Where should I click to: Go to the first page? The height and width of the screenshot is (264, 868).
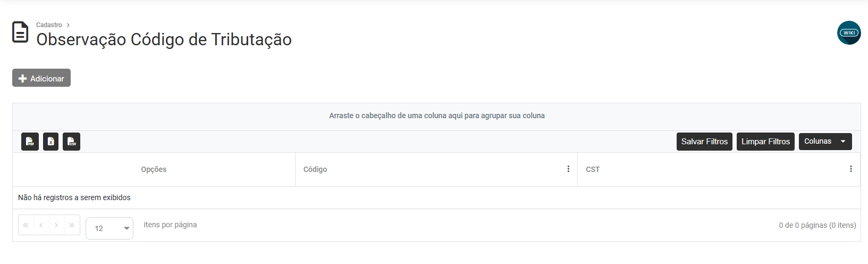tap(26, 225)
